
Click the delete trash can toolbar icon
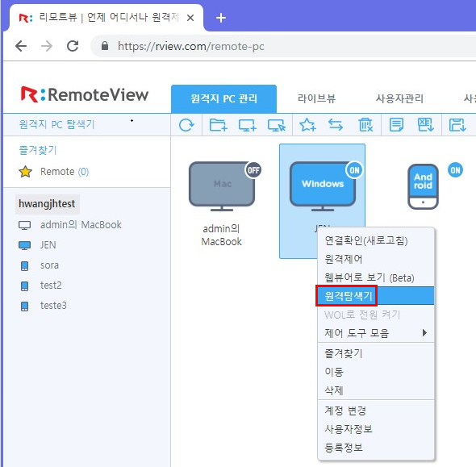coord(365,125)
